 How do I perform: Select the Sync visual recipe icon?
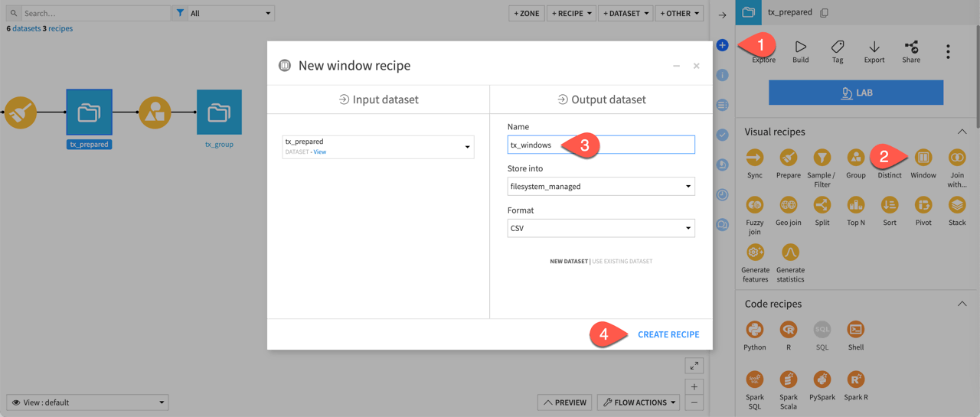[x=755, y=158]
